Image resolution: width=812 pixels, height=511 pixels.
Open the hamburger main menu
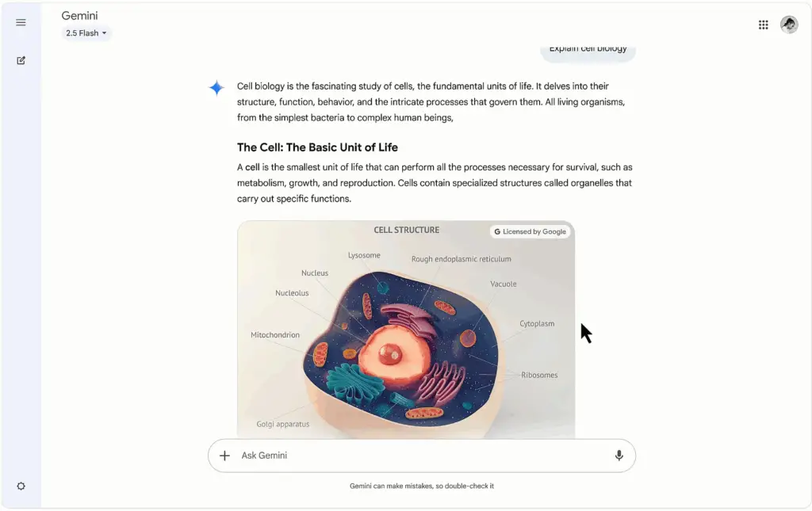21,22
